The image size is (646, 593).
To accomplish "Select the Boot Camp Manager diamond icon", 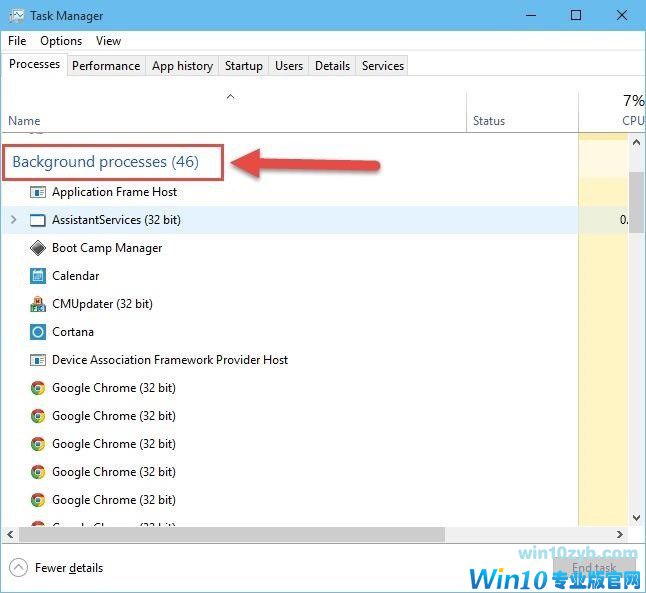I will pyautogui.click(x=38, y=248).
